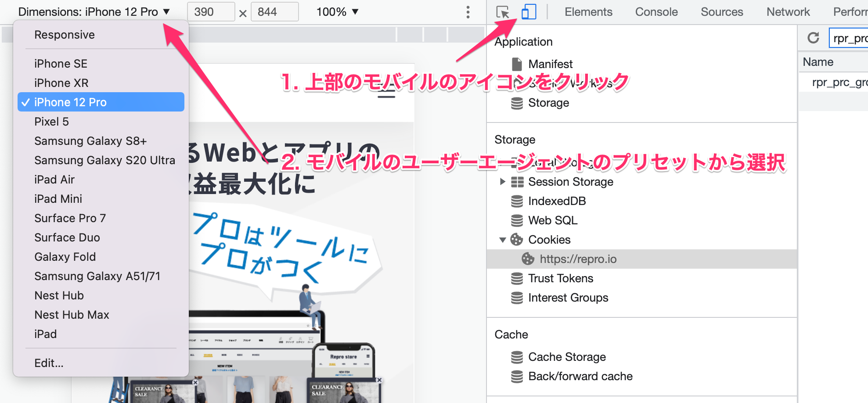The image size is (868, 403).
Task: Click the Cookies cookie icon
Action: (x=517, y=240)
